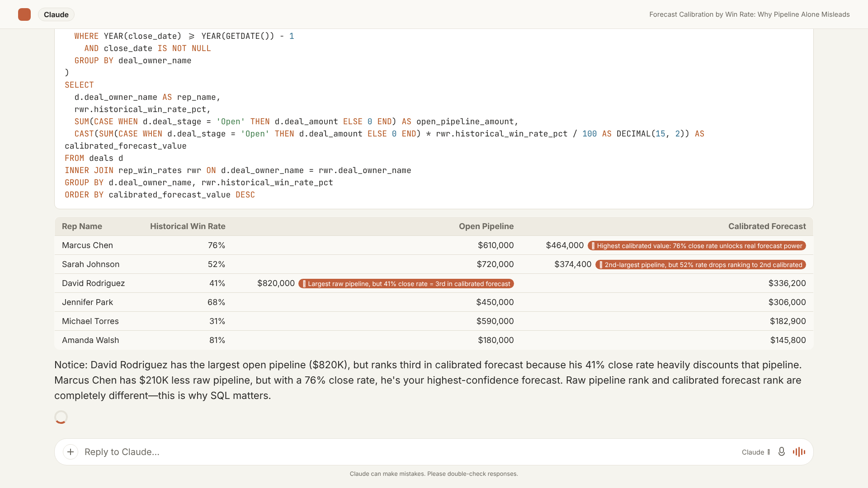Click the ORDER BY line in SQL code
This screenshot has width=868, height=488.
click(x=160, y=195)
